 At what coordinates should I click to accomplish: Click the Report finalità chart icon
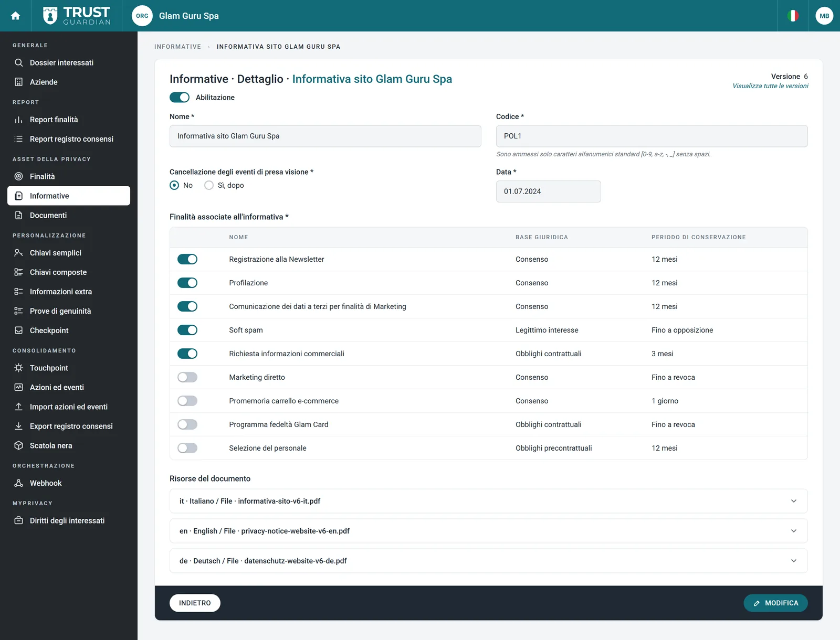[19, 120]
